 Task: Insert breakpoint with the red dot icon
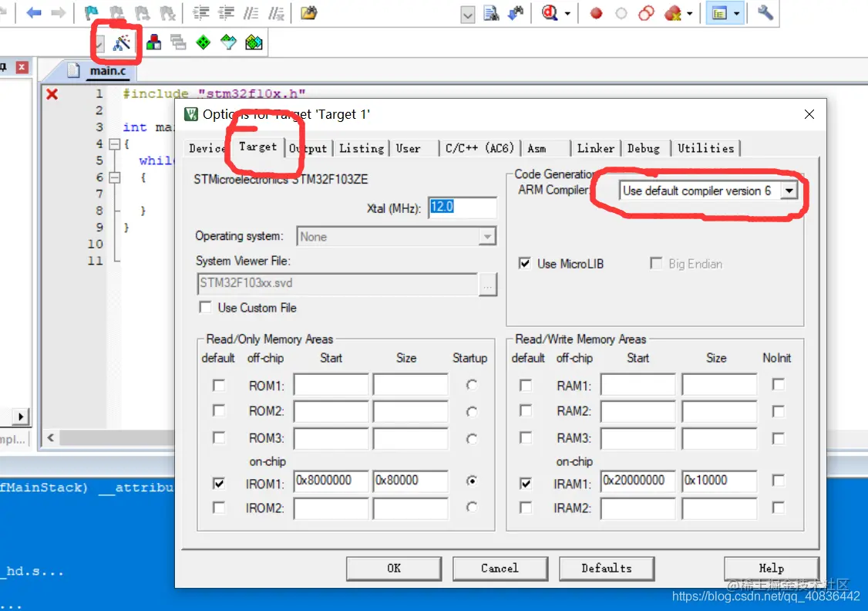(x=596, y=13)
